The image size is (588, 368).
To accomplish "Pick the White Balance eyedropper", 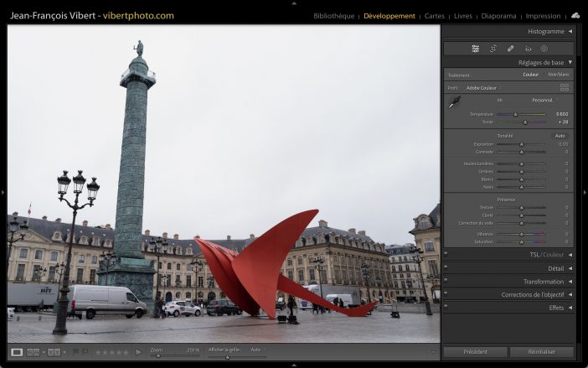I will click(x=455, y=102).
